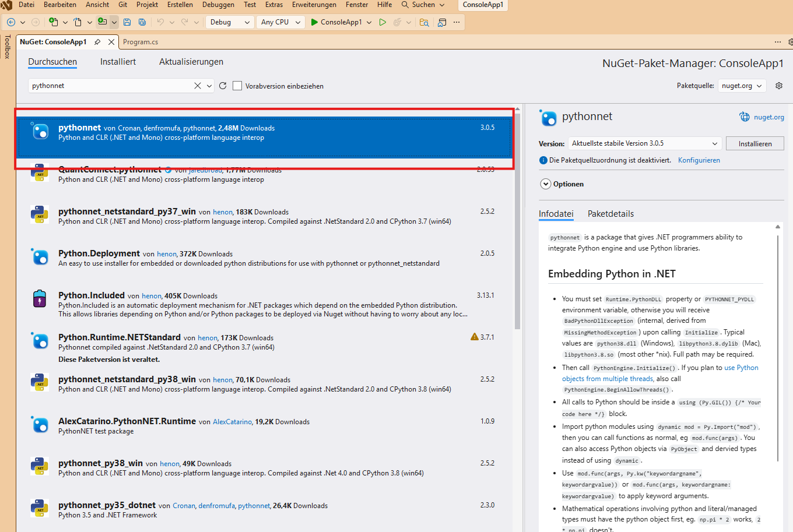Switch to the Program.cs tab

click(140, 41)
